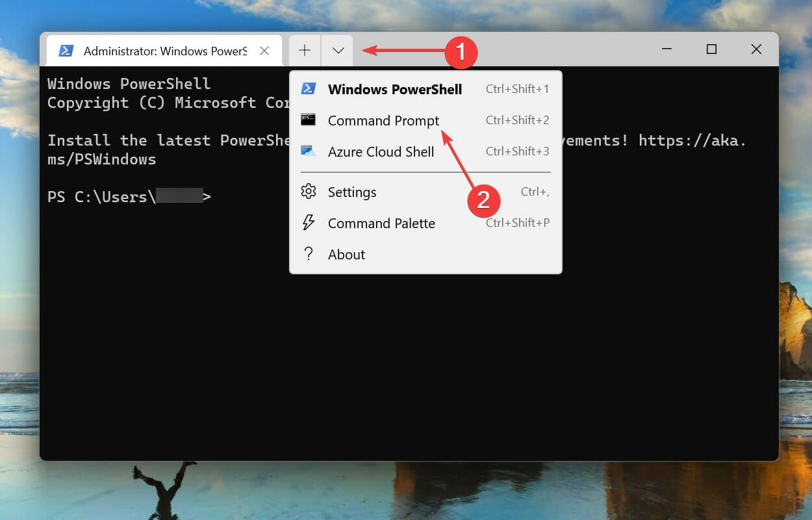The width and height of the screenshot is (812, 520).
Task: Launch Azure Cloud Shell profile
Action: [425, 151]
